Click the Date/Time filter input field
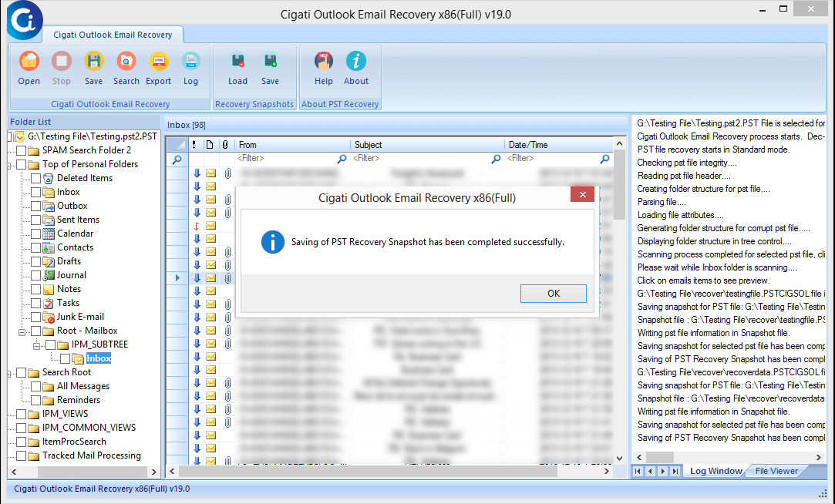Screen dimensions: 835x504 click(x=552, y=159)
